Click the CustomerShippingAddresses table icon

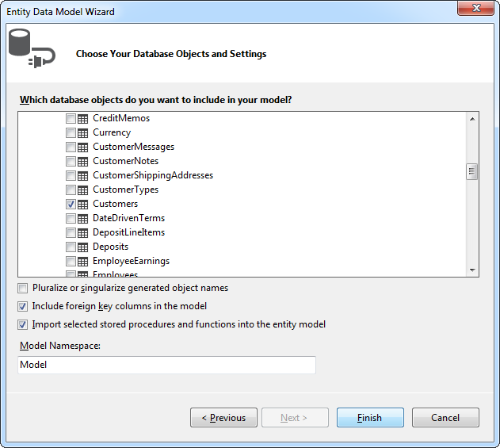point(83,175)
